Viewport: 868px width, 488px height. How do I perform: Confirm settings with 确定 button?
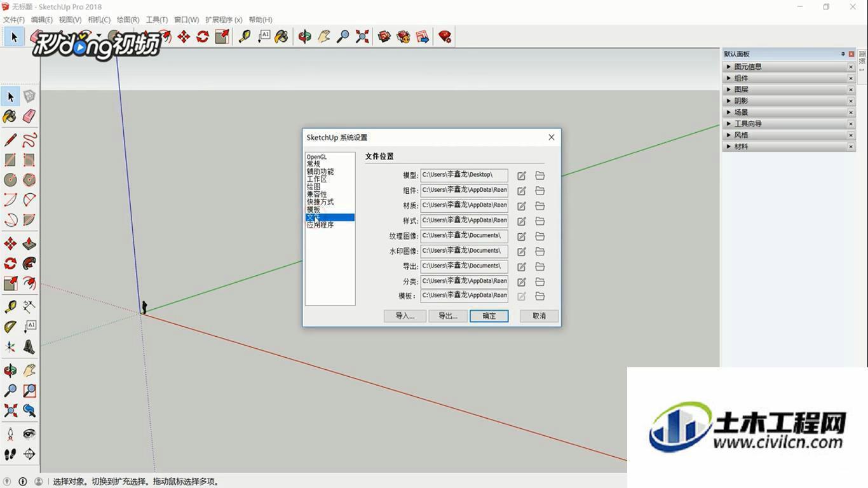click(x=489, y=316)
